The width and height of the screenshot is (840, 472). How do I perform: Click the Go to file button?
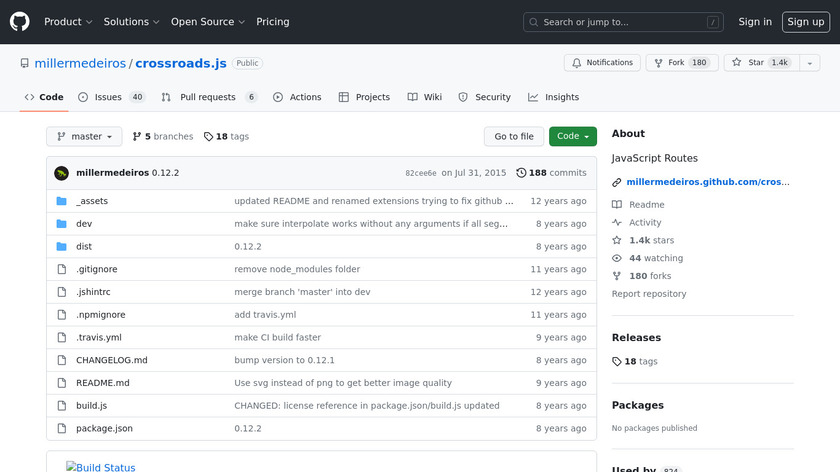(514, 136)
